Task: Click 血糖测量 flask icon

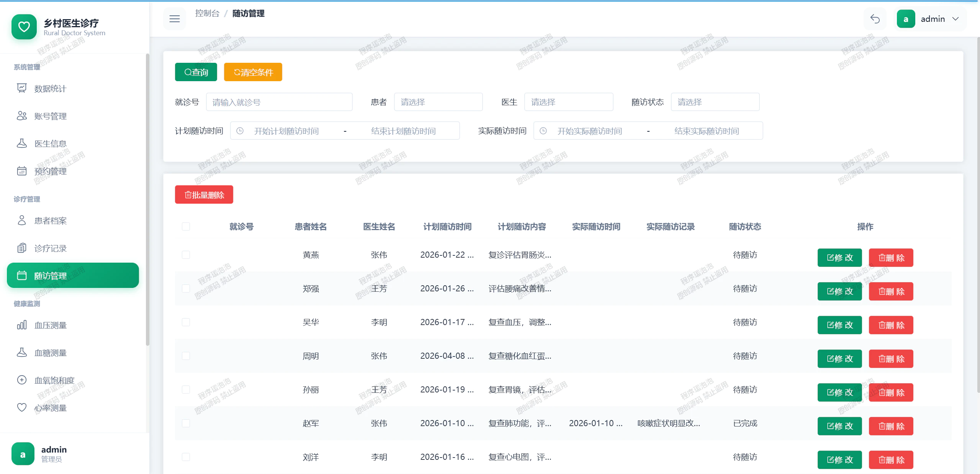Action: [22, 352]
